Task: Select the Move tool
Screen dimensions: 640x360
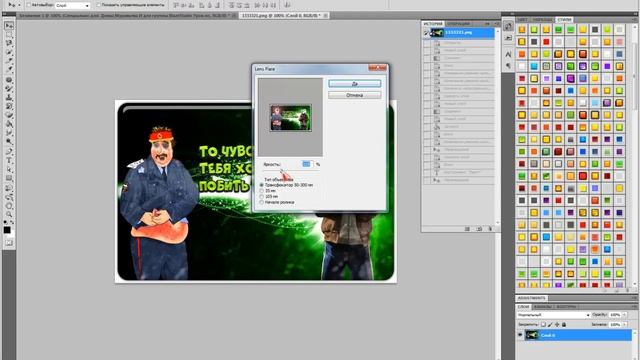Action: click(x=9, y=26)
